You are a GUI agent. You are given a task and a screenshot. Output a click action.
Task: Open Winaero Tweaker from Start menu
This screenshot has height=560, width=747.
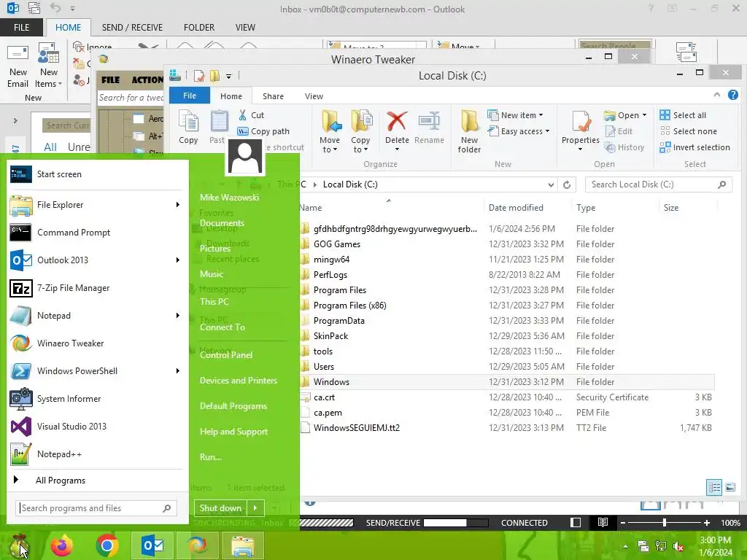tap(98, 343)
